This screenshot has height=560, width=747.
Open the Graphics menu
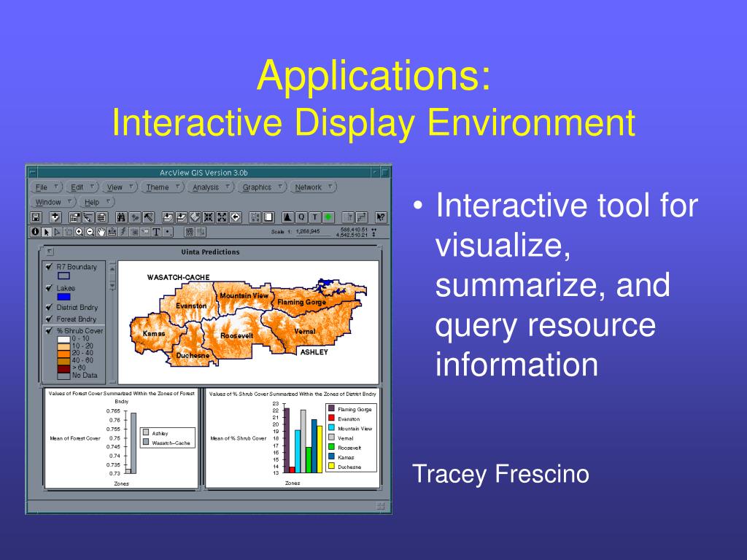tap(262, 187)
